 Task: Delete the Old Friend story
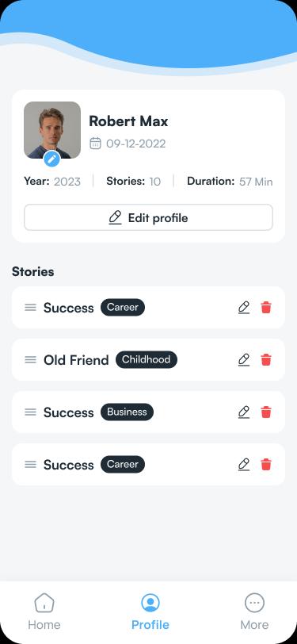[266, 360]
